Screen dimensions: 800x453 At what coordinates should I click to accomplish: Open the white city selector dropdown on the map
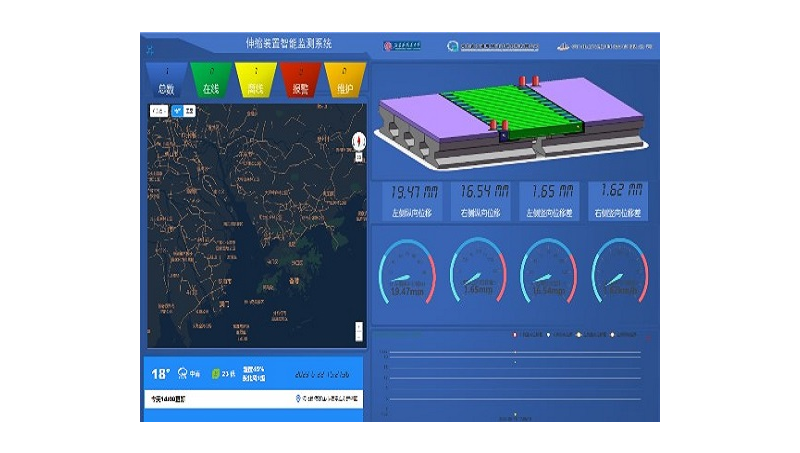tap(159, 111)
